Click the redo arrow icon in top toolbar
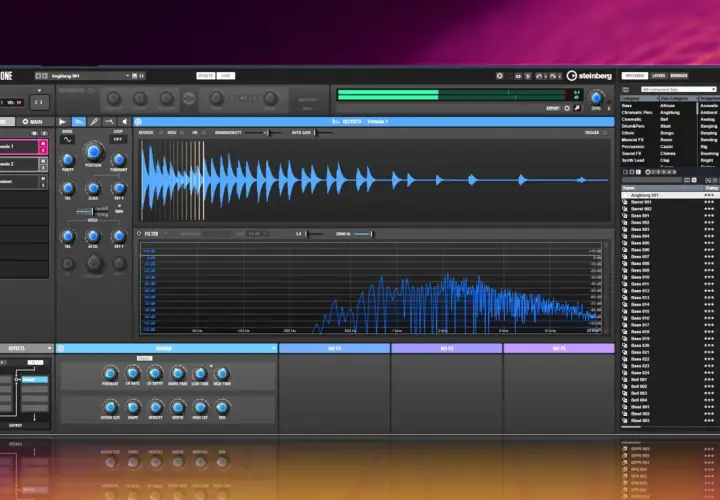 click(x=553, y=76)
